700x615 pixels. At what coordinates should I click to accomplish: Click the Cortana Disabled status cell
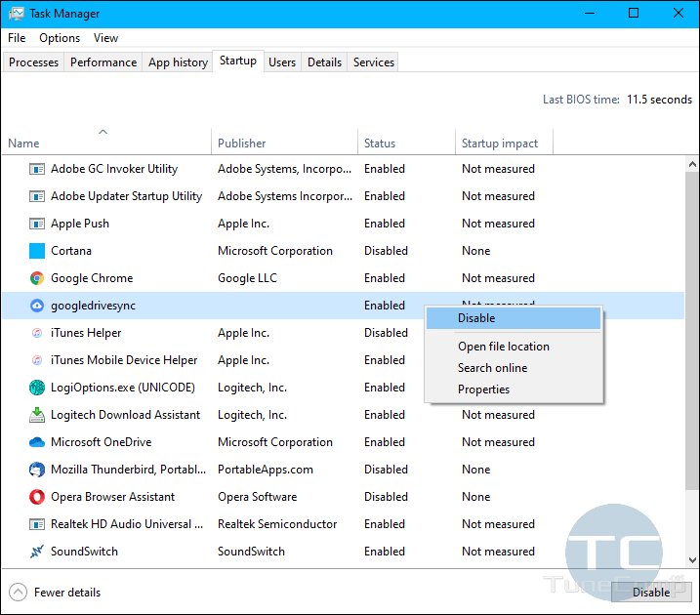point(387,251)
